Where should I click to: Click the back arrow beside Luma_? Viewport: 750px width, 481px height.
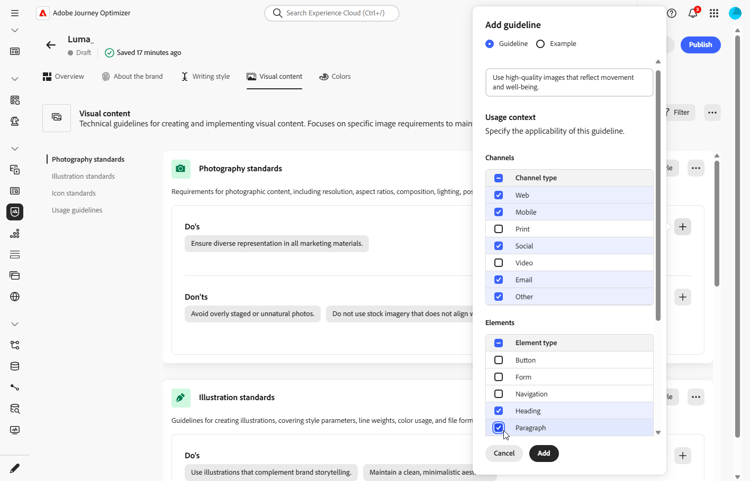51,45
